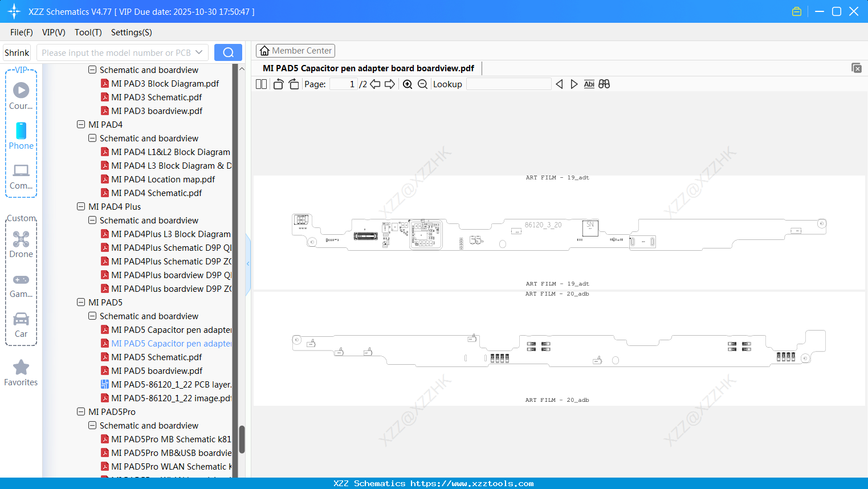Rotate page counterclockwise
Image resolution: width=868 pixels, height=489 pixels.
pyautogui.click(x=278, y=84)
